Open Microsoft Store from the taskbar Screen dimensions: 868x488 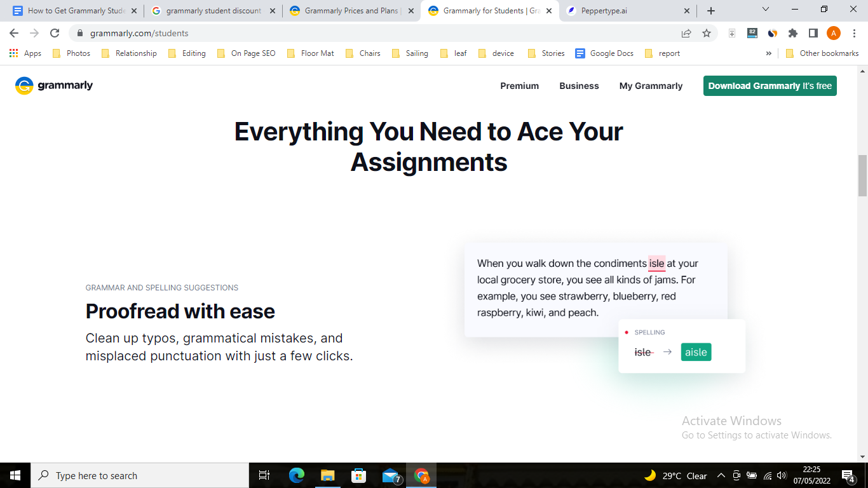359,475
